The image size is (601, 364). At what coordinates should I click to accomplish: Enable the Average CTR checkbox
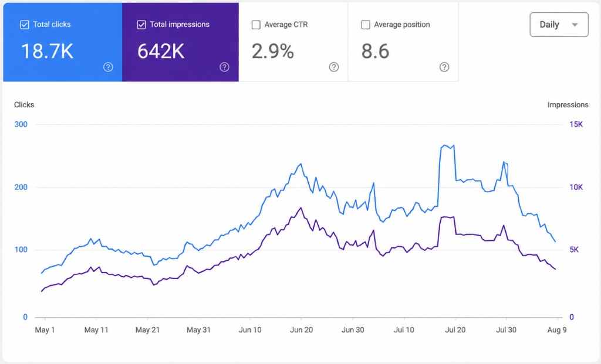pyautogui.click(x=256, y=25)
